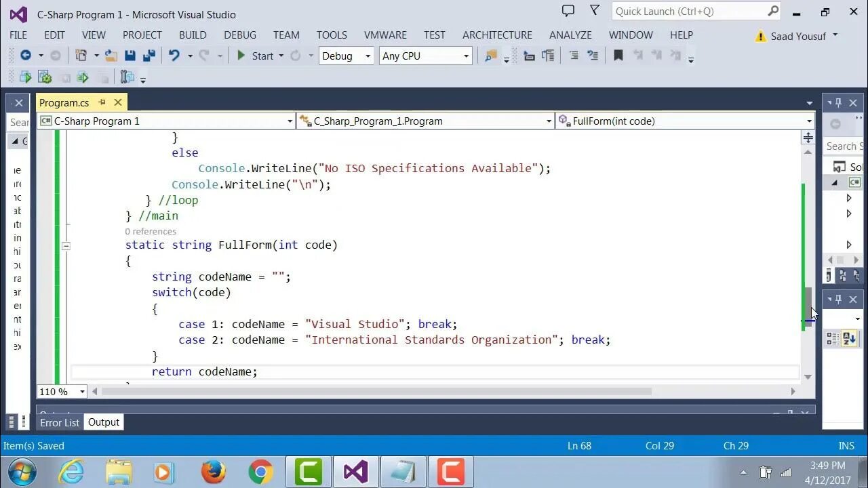Image resolution: width=868 pixels, height=488 pixels.
Task: Click the Notepad icon on the taskbar
Action: pos(403,471)
